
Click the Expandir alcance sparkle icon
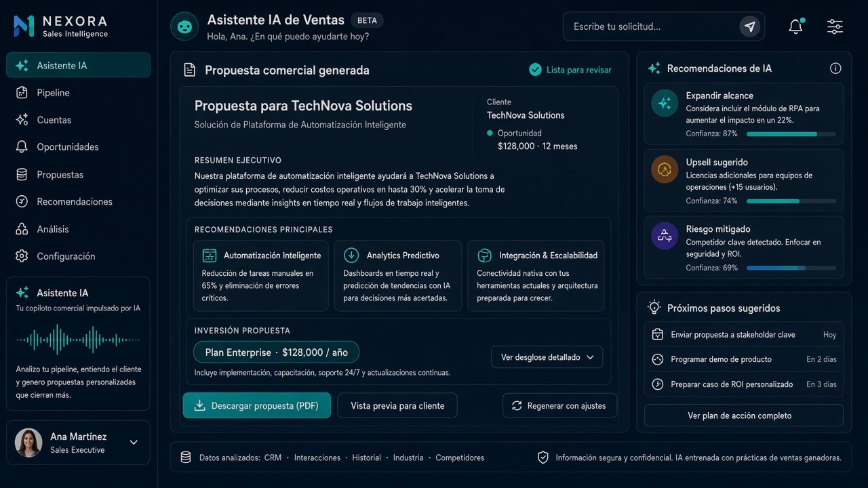click(665, 103)
